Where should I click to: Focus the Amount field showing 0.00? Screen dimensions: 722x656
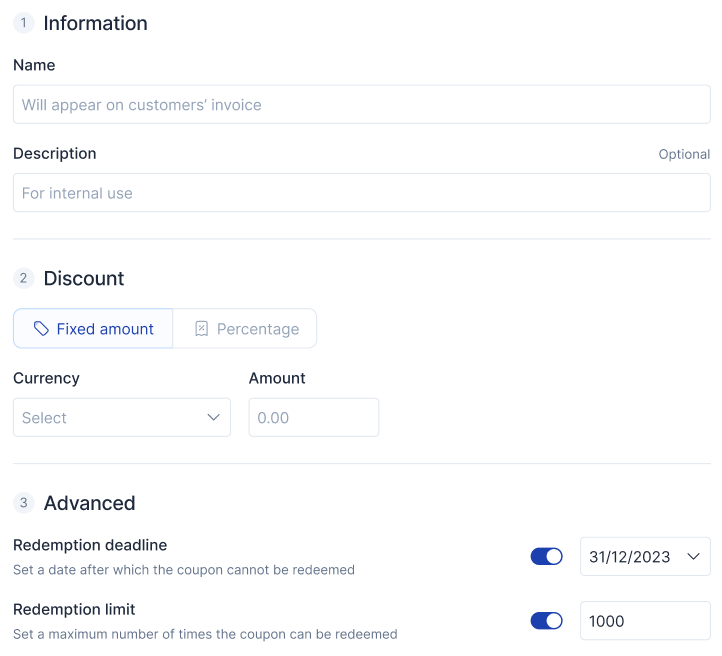coord(314,417)
